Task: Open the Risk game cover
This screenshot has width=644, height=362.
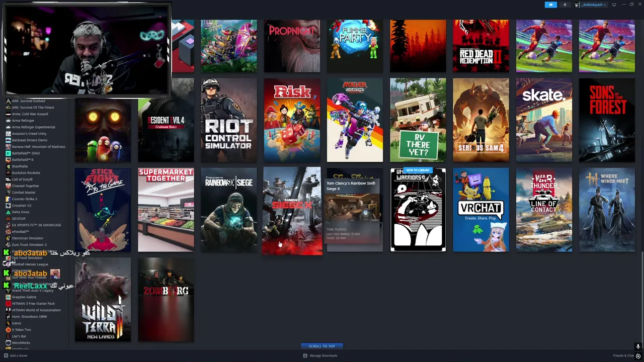Action: click(x=292, y=120)
